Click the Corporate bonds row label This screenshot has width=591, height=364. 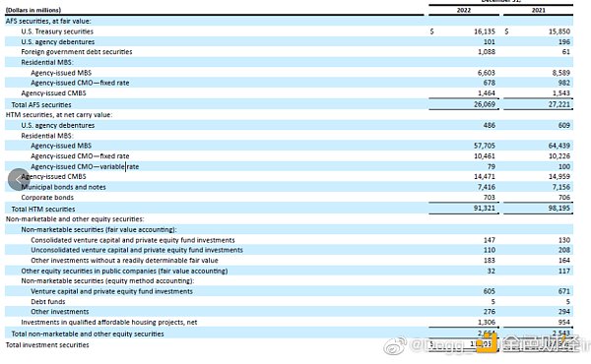tap(47, 198)
